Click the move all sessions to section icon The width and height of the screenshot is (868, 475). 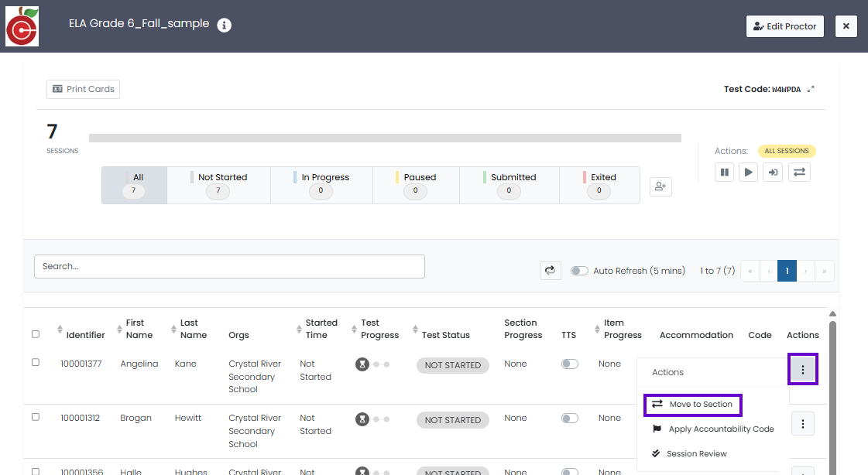coord(799,172)
